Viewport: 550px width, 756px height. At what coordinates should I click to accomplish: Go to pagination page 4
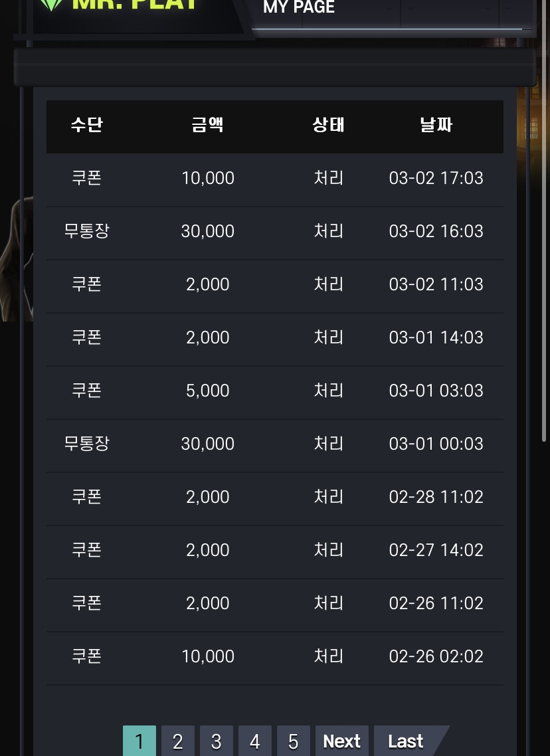coord(255,741)
